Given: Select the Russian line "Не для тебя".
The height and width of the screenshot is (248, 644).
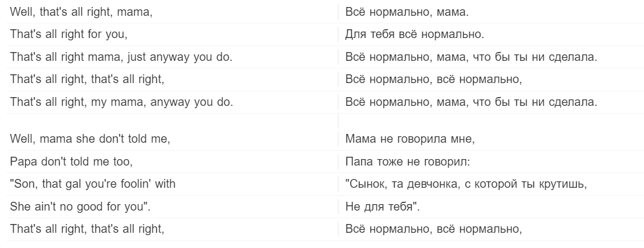Looking at the screenshot, I should 382,206.
